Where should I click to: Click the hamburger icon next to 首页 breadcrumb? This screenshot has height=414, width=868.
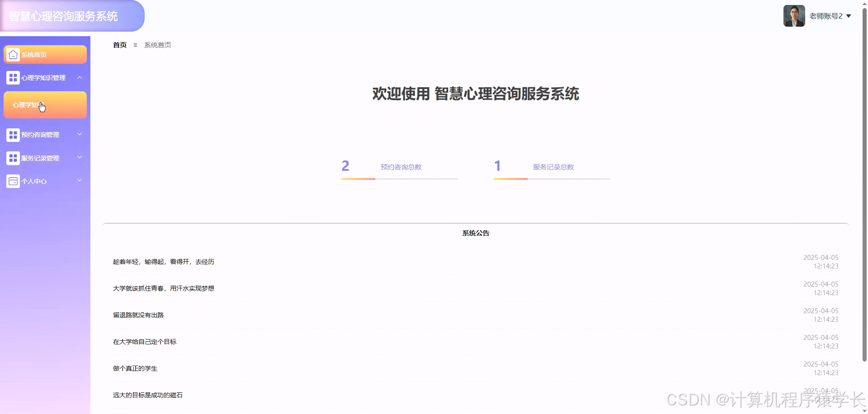pyautogui.click(x=136, y=45)
